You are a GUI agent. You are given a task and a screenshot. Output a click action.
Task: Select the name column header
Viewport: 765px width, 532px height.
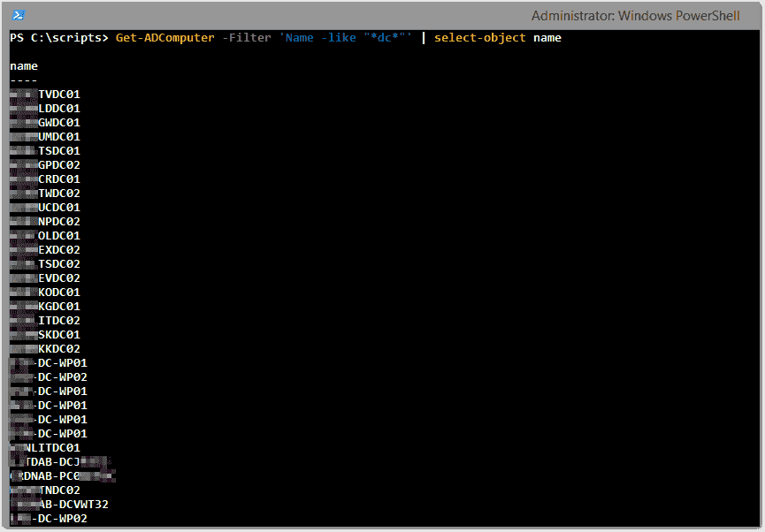23,65
